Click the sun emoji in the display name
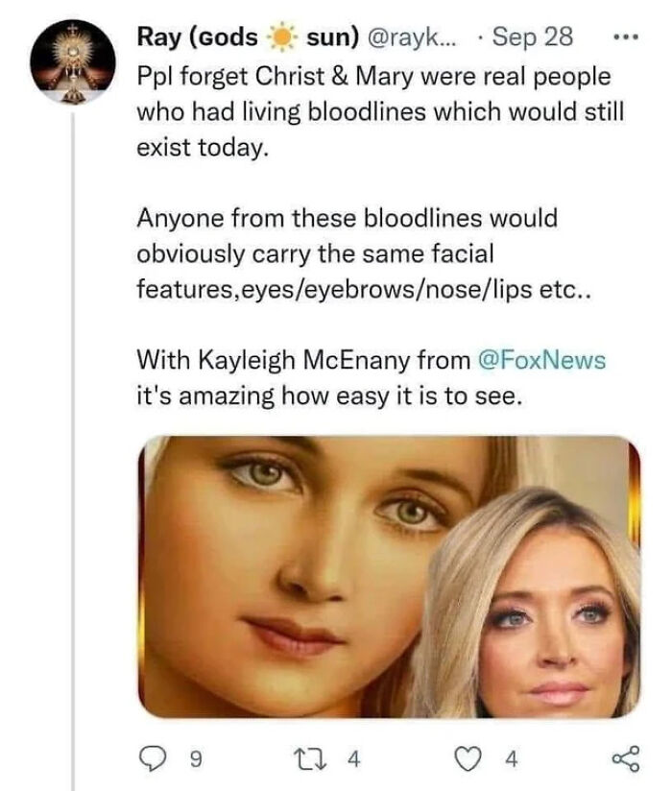The image size is (672, 791). (282, 38)
